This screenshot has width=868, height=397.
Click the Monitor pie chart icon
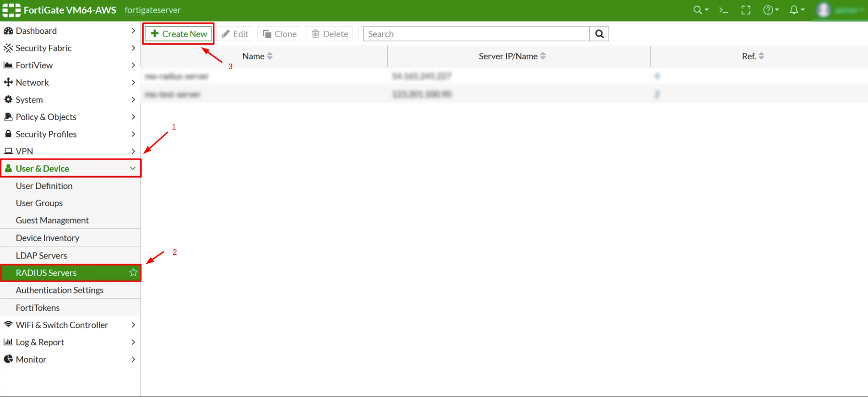click(8, 359)
